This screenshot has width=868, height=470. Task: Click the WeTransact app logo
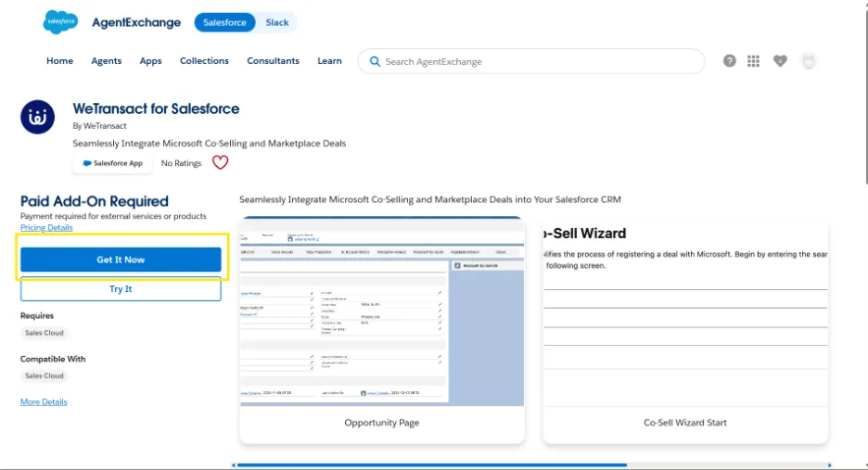[x=38, y=117]
